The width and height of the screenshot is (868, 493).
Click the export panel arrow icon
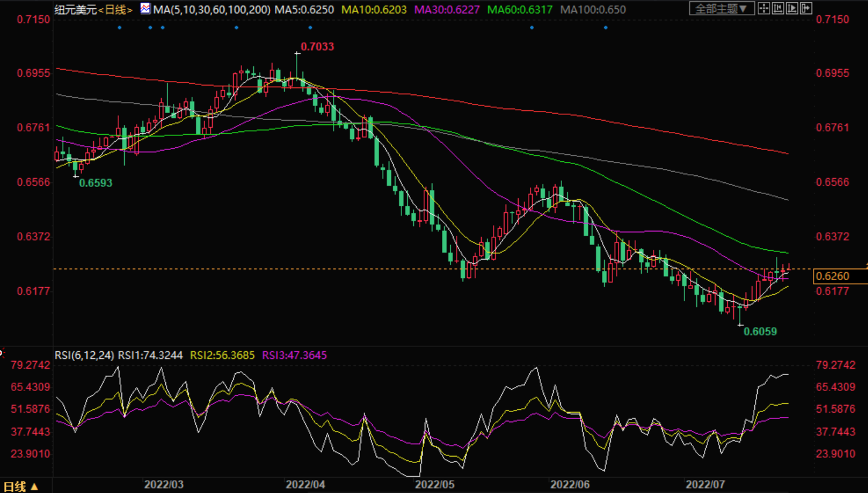(806, 9)
